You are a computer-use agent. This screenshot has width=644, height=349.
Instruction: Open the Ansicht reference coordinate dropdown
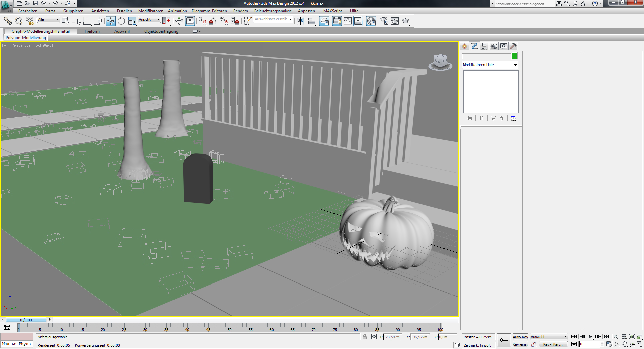[149, 19]
